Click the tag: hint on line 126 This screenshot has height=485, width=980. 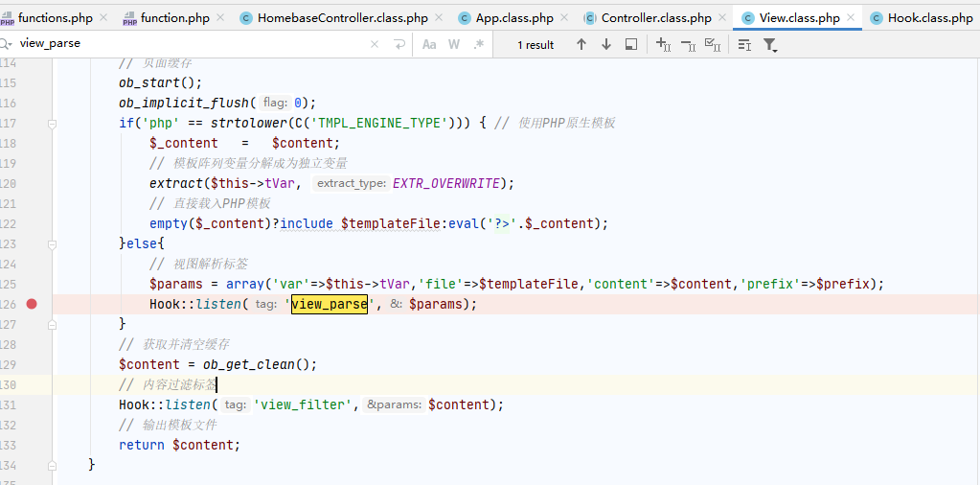pyautogui.click(x=268, y=304)
